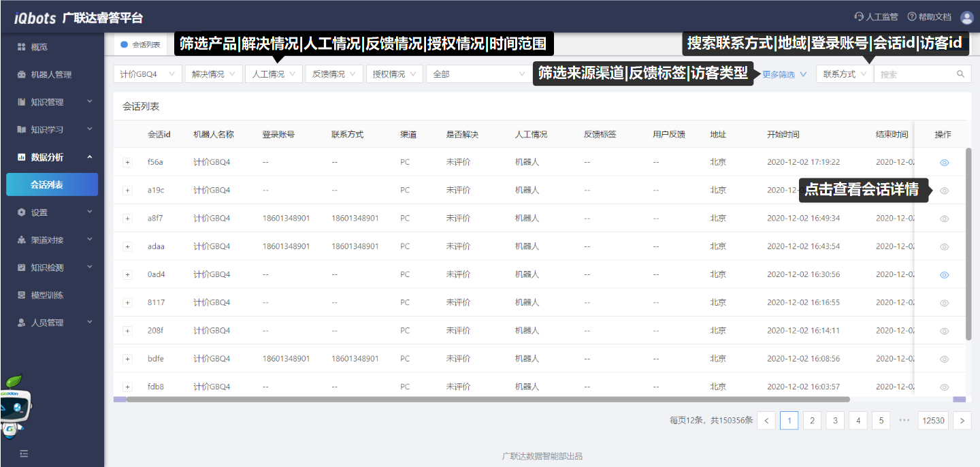The width and height of the screenshot is (980, 467).
Task: Open 概览 overview in sidebar
Action: point(39,47)
